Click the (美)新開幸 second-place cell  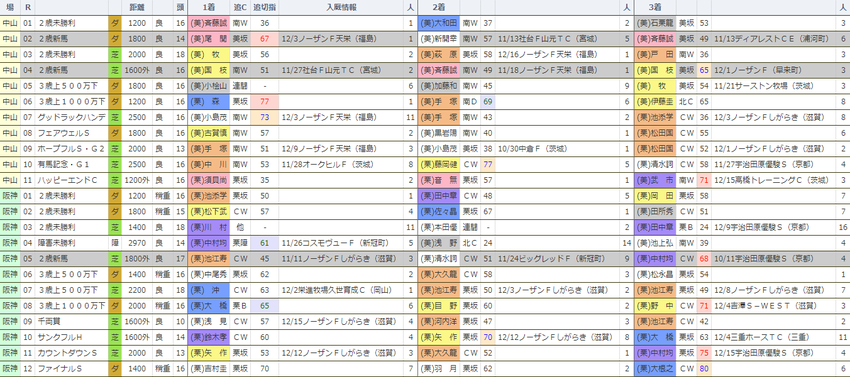[439, 39]
